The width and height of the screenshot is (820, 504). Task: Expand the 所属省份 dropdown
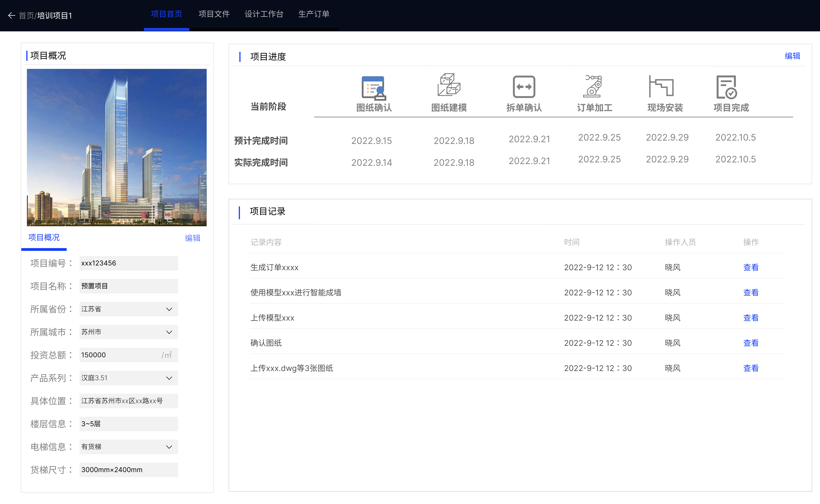129,309
